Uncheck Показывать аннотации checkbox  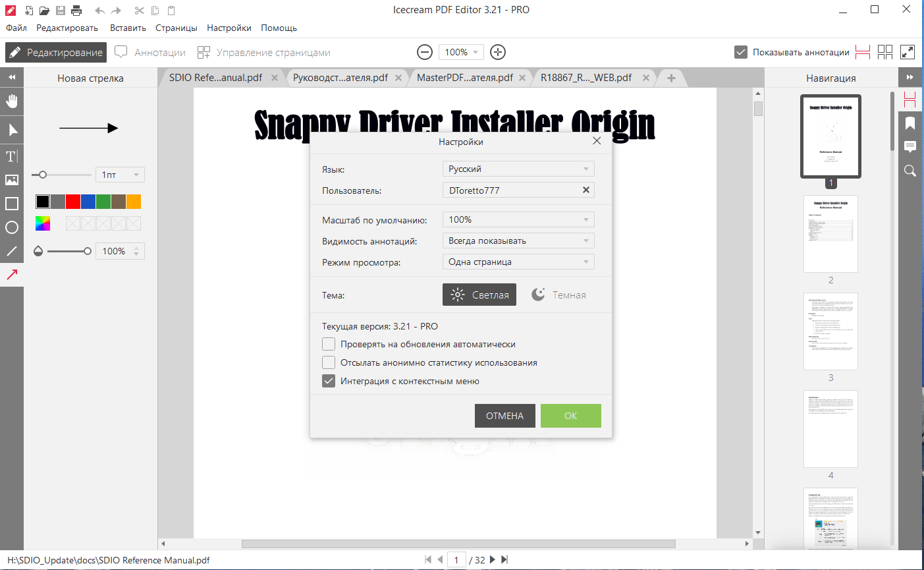point(741,52)
